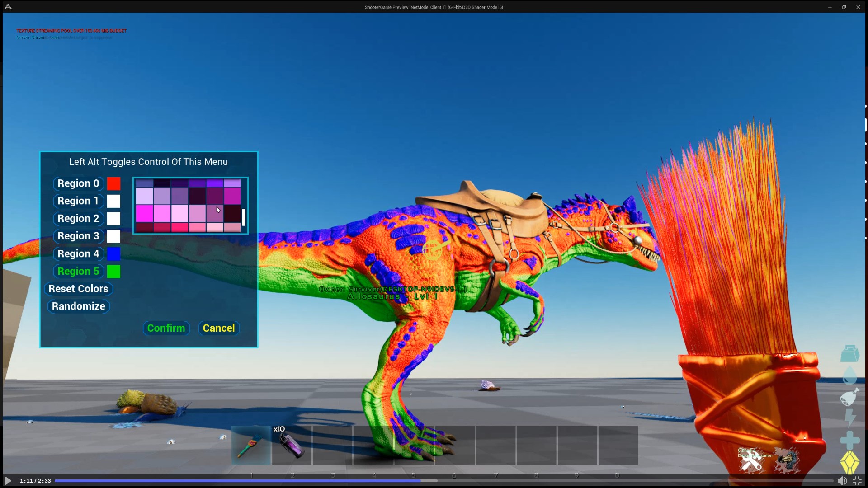Screen dimensions: 868x488
Task: Exit fullscreen video mode
Action: pyautogui.click(x=857, y=481)
